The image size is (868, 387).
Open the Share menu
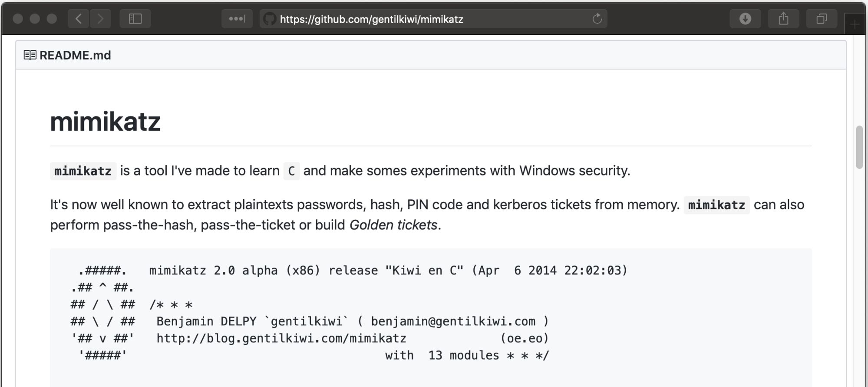(783, 19)
